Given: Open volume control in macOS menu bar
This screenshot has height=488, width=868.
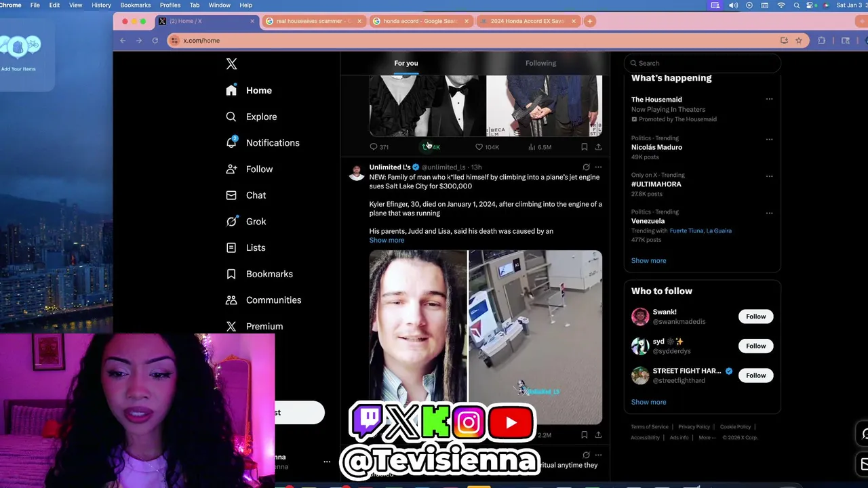Looking at the screenshot, I should 733,5.
